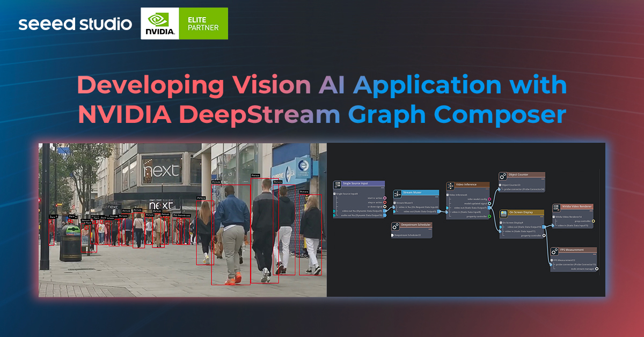Toggle the property controller connector on On Screen Display
The width and height of the screenshot is (644, 337).
tap(544, 235)
